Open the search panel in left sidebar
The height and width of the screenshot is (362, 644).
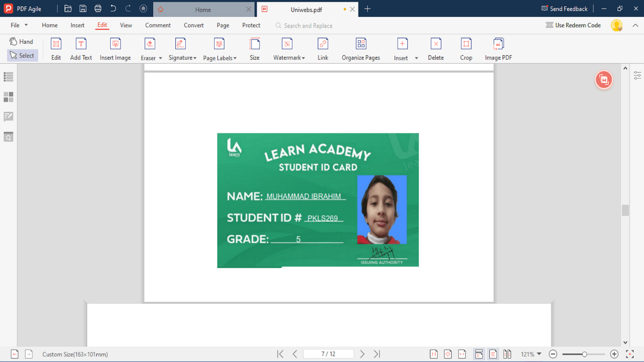[x=9, y=137]
